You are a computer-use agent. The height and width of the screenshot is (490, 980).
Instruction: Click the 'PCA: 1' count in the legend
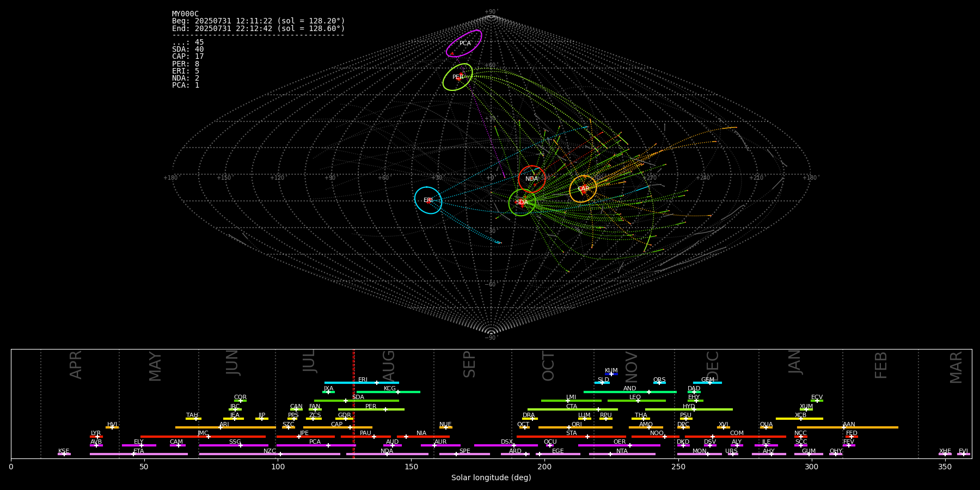[x=186, y=85]
